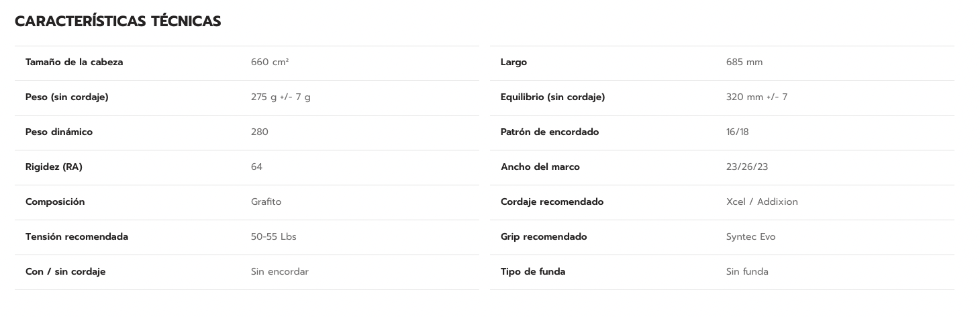This screenshot has height=317, width=980.
Task: Select the "Grafito" composition value
Action: (x=266, y=202)
